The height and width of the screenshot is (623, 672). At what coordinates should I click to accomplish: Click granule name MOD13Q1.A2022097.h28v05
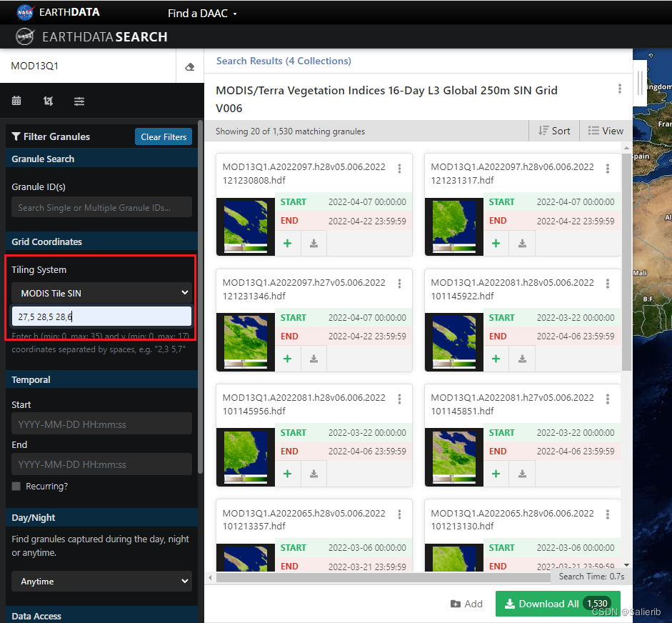304,173
